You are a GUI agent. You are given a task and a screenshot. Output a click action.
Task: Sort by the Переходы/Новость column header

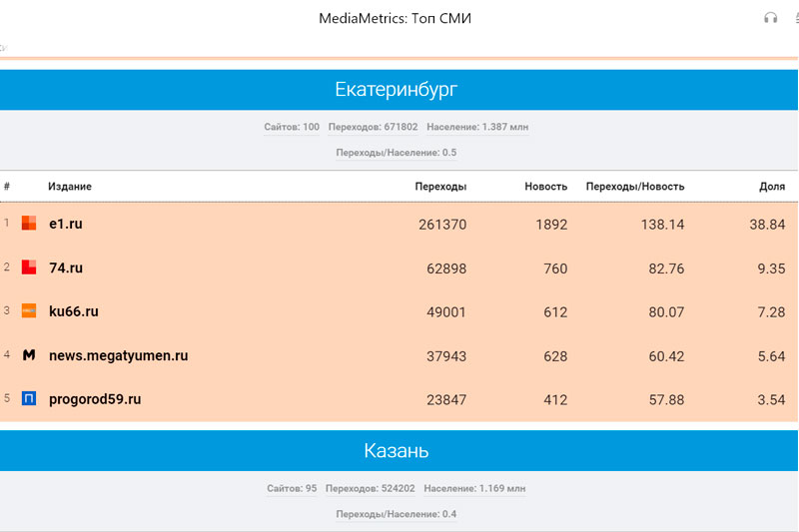click(x=635, y=187)
